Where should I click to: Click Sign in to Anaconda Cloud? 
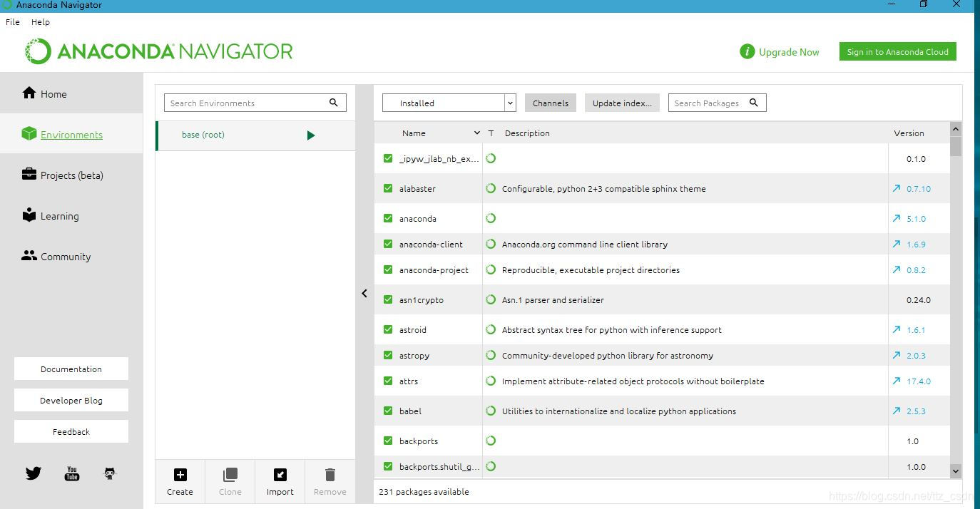(897, 51)
